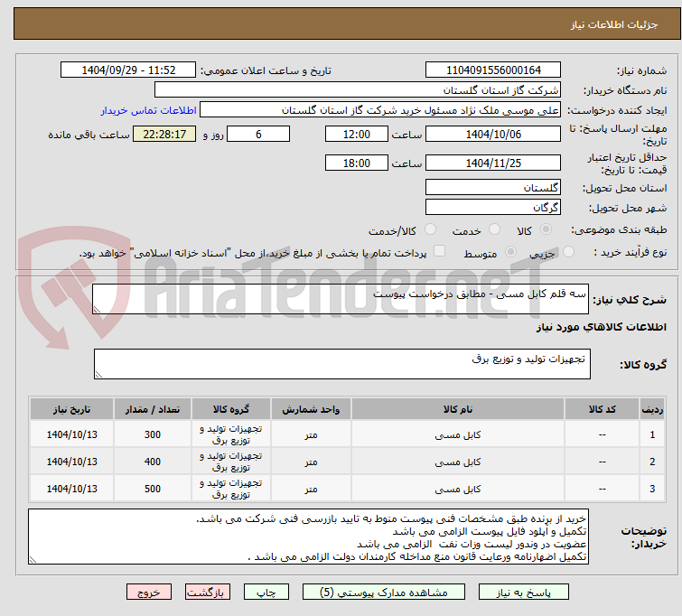Click the بازگشت back button
The width and height of the screenshot is (682, 616).
pos(208,593)
